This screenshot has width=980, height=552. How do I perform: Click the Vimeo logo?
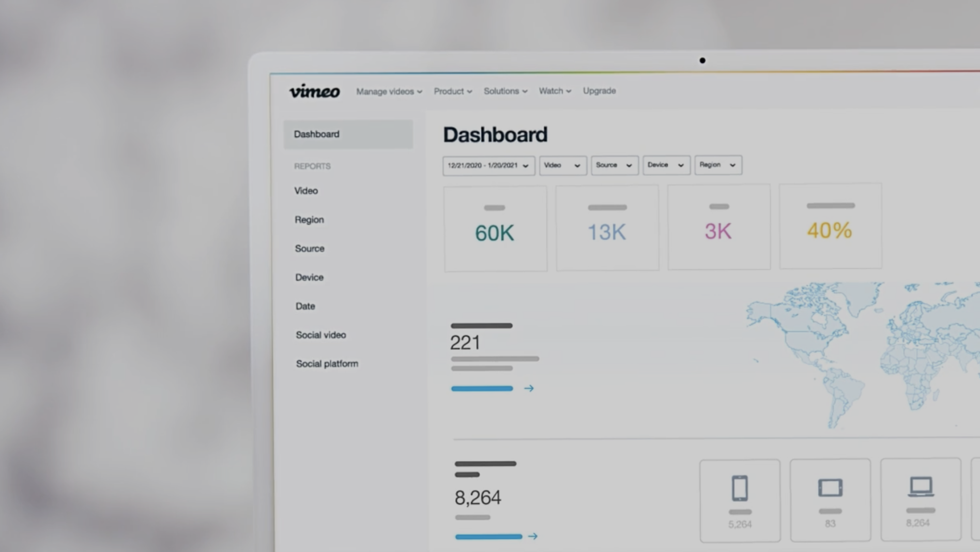314,91
